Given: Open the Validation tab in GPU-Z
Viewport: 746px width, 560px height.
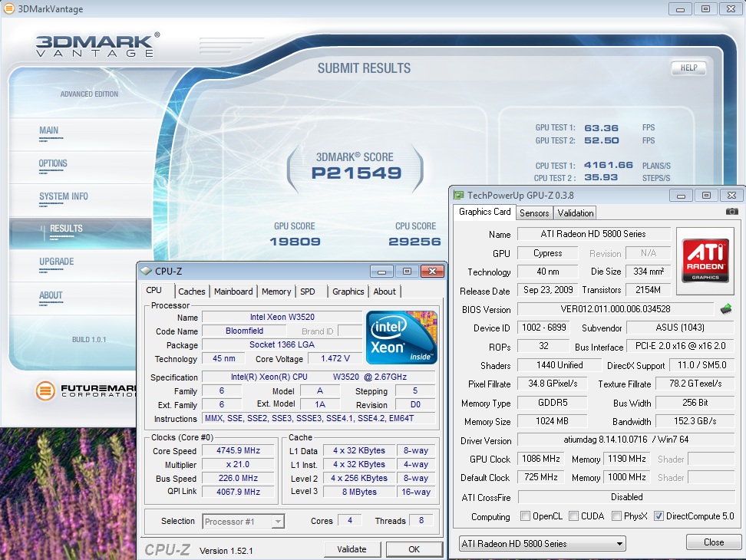Looking at the screenshot, I should [x=576, y=213].
